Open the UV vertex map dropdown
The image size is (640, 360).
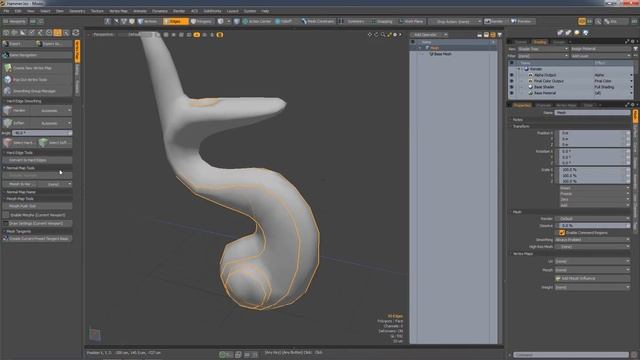(x=592, y=261)
